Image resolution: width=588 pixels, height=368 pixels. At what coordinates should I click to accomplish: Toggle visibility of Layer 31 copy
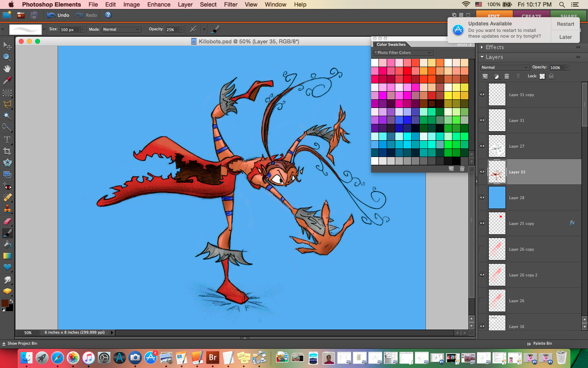click(482, 94)
